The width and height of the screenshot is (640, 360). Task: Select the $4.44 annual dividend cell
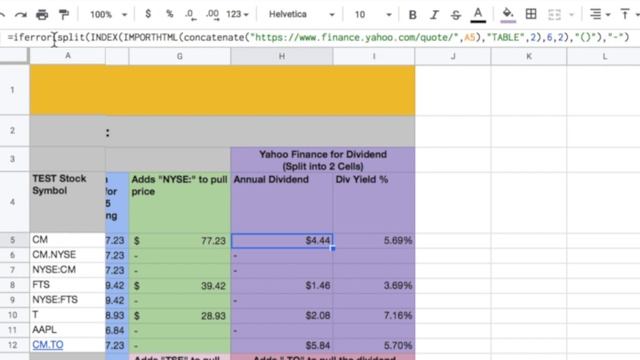(x=282, y=240)
